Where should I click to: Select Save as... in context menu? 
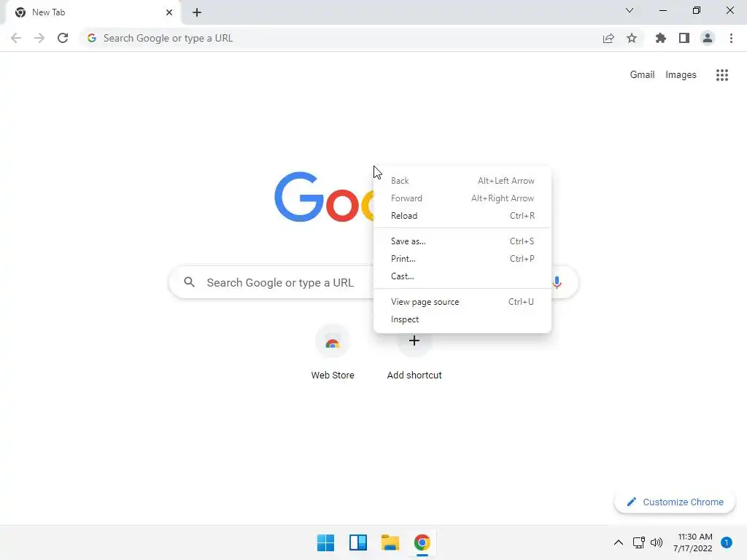pos(462,241)
